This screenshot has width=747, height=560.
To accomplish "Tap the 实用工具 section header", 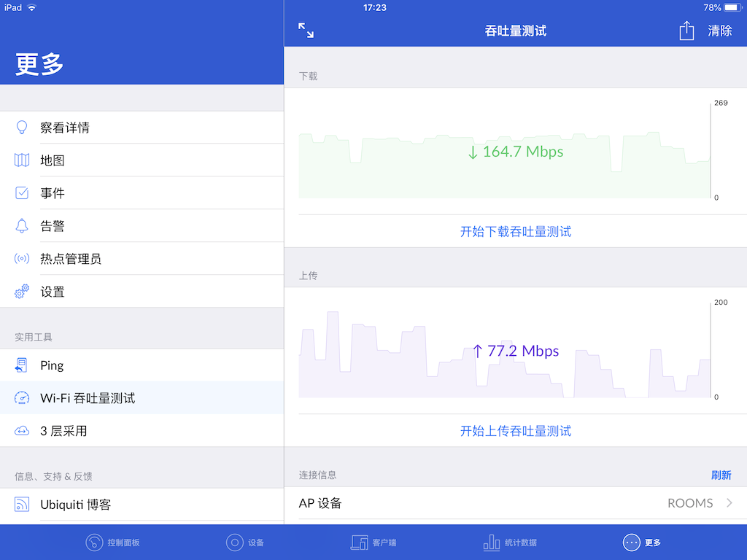I will (x=34, y=337).
